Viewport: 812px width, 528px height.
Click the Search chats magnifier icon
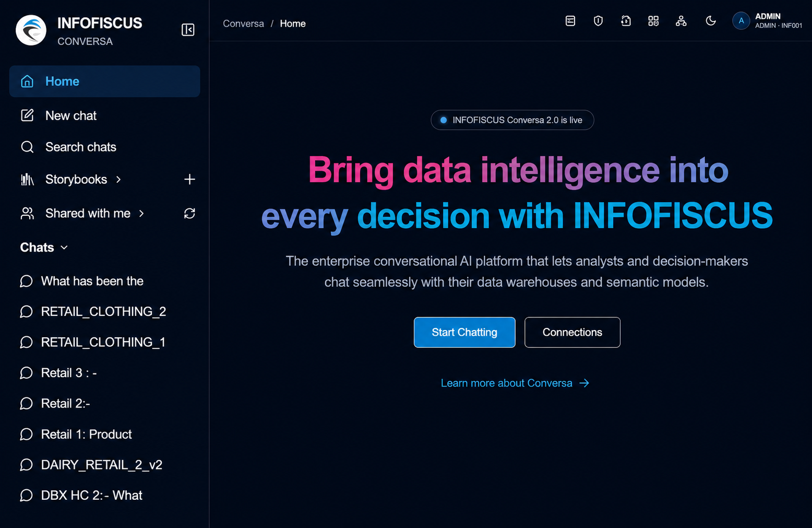click(27, 147)
